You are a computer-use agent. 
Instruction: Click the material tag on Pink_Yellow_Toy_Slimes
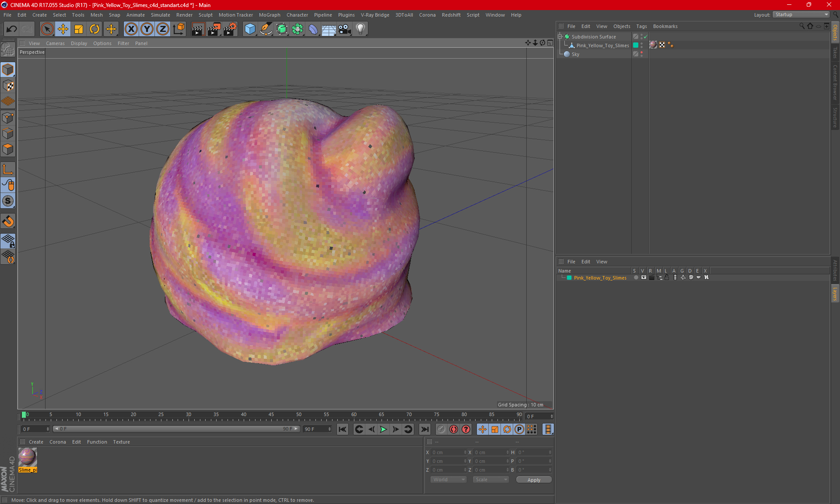click(x=653, y=45)
